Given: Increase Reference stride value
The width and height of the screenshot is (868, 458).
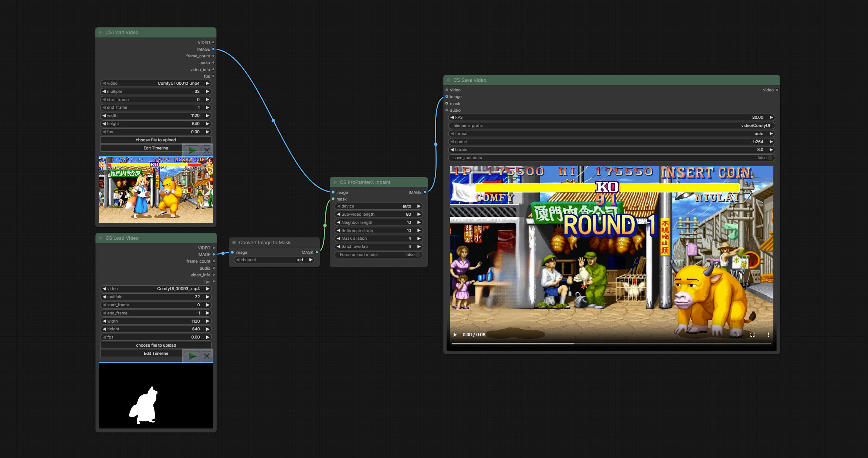Looking at the screenshot, I should (419, 230).
